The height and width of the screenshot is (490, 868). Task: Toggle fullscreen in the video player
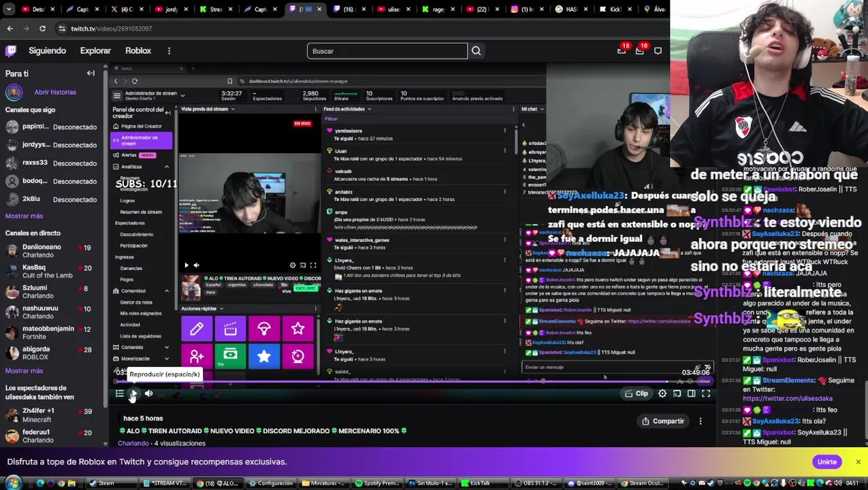pyautogui.click(x=706, y=394)
